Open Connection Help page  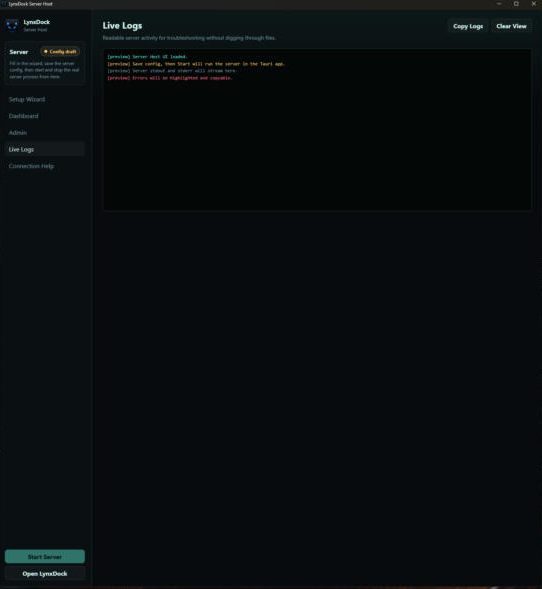[45, 166]
